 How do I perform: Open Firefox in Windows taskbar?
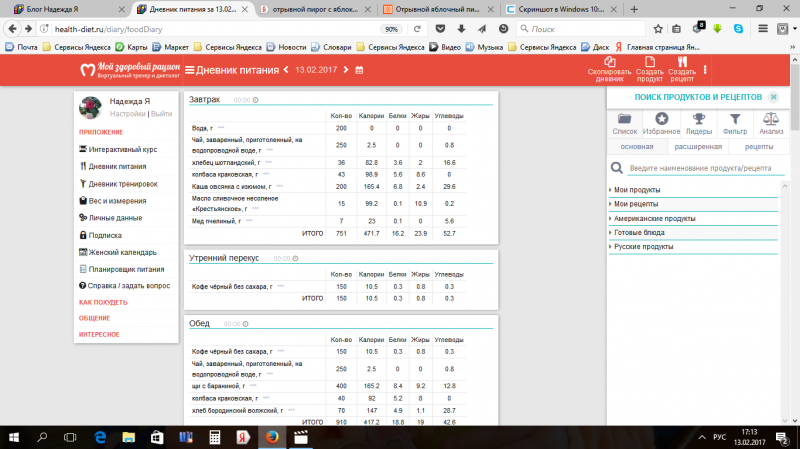point(271,437)
